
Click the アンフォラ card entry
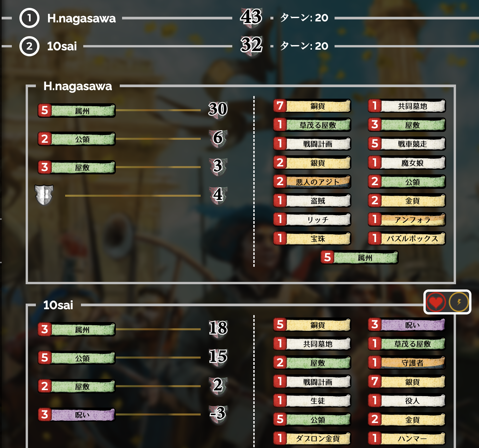tap(407, 219)
